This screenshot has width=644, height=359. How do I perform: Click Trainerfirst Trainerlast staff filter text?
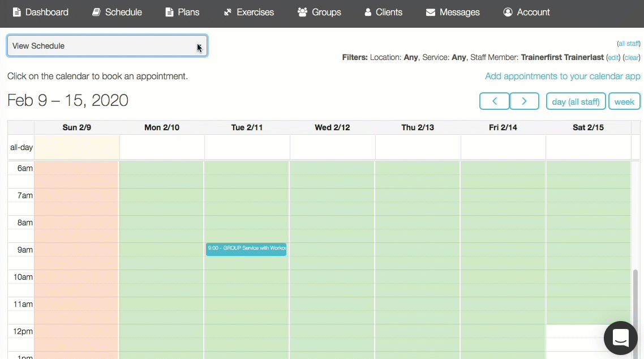pyautogui.click(x=563, y=58)
